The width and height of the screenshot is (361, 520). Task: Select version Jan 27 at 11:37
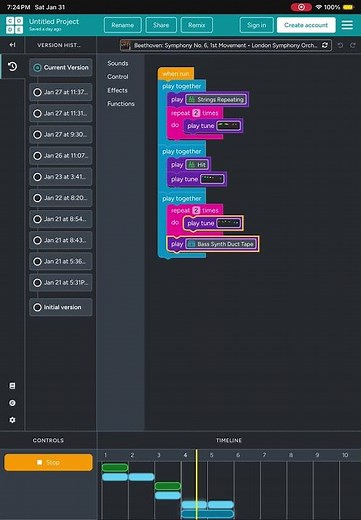(61, 92)
